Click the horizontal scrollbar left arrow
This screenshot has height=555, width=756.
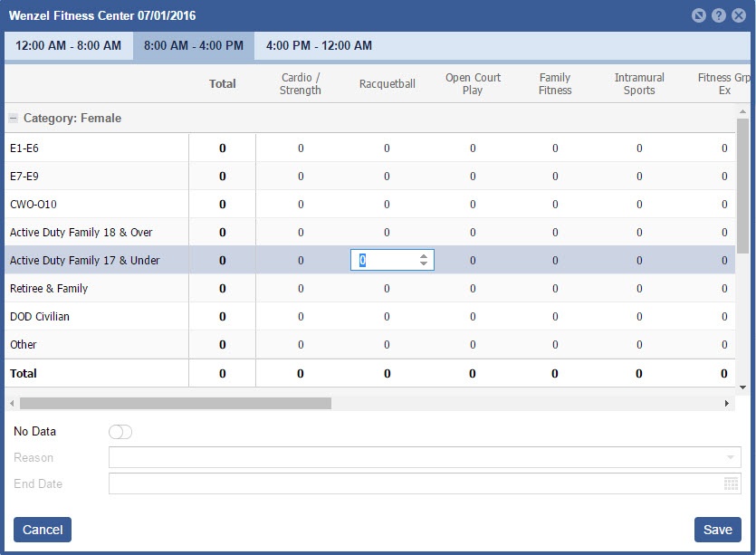(x=11, y=404)
